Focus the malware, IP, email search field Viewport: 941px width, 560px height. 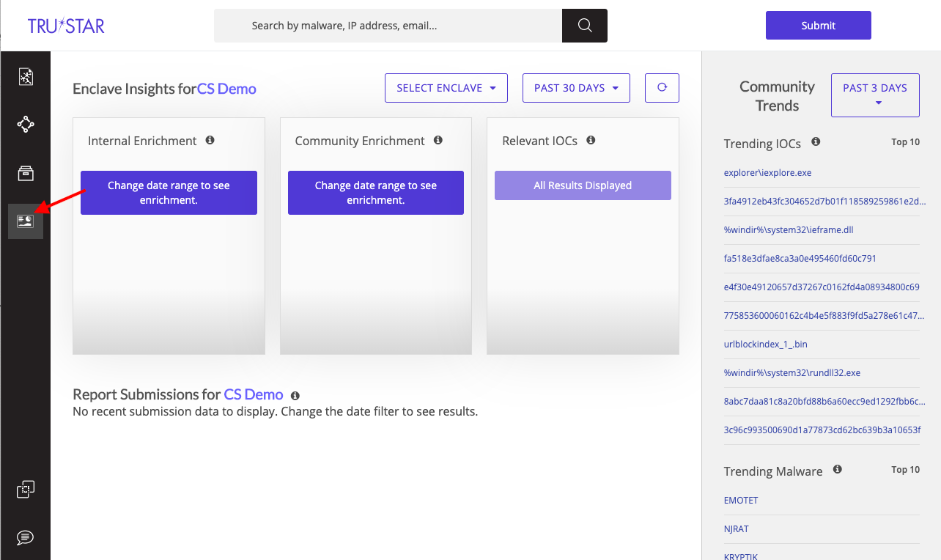click(x=388, y=26)
